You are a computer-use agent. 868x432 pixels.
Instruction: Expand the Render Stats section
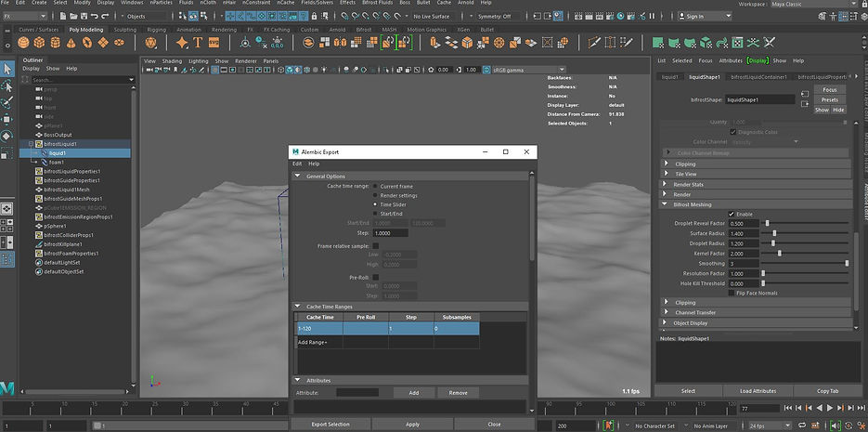click(665, 184)
